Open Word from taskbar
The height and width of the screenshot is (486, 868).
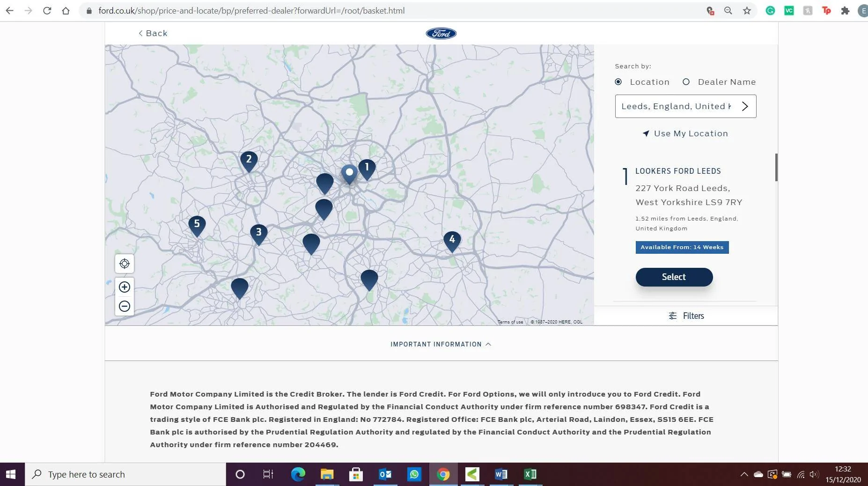501,474
